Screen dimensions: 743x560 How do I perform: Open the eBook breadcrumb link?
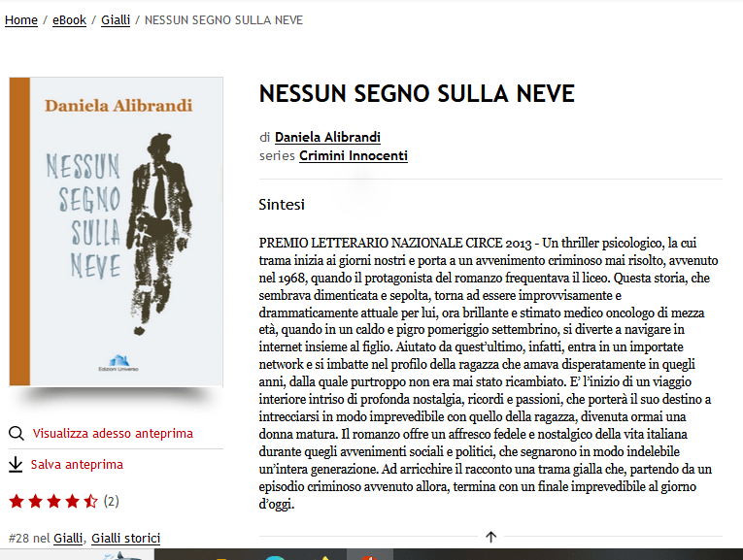coord(69,19)
